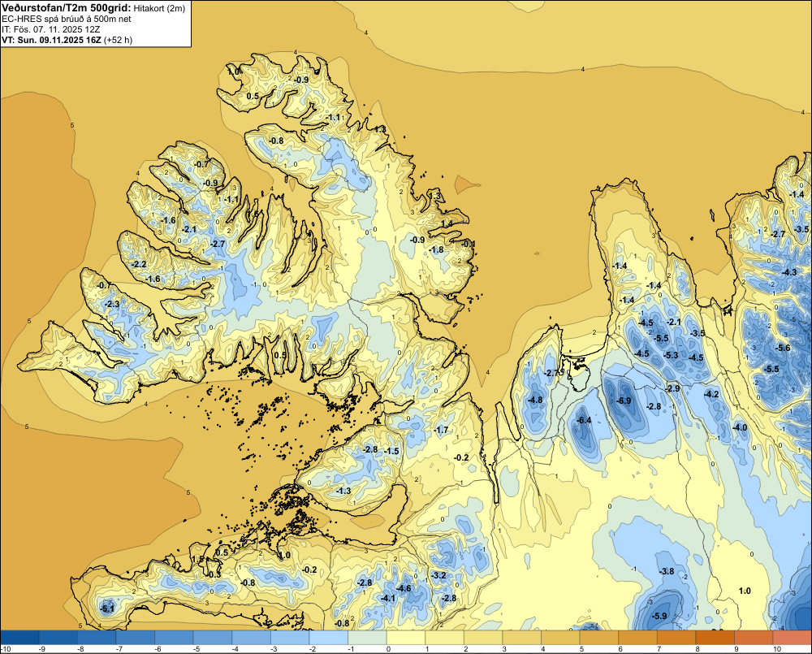The width and height of the screenshot is (812, 654).
Task: Click the -4.0 temperature value on the map
Action: 740,427
